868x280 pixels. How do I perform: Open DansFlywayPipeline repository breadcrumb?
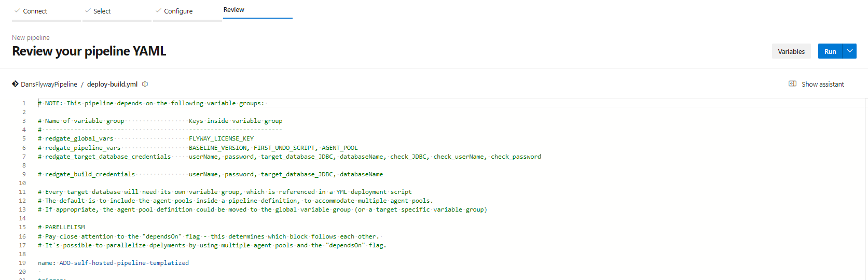pos(49,84)
